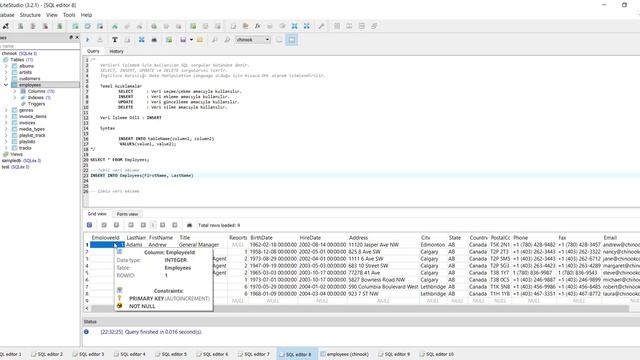Open the View menu
Image resolution: width=640 pixels, height=360 pixels.
(x=51, y=15)
